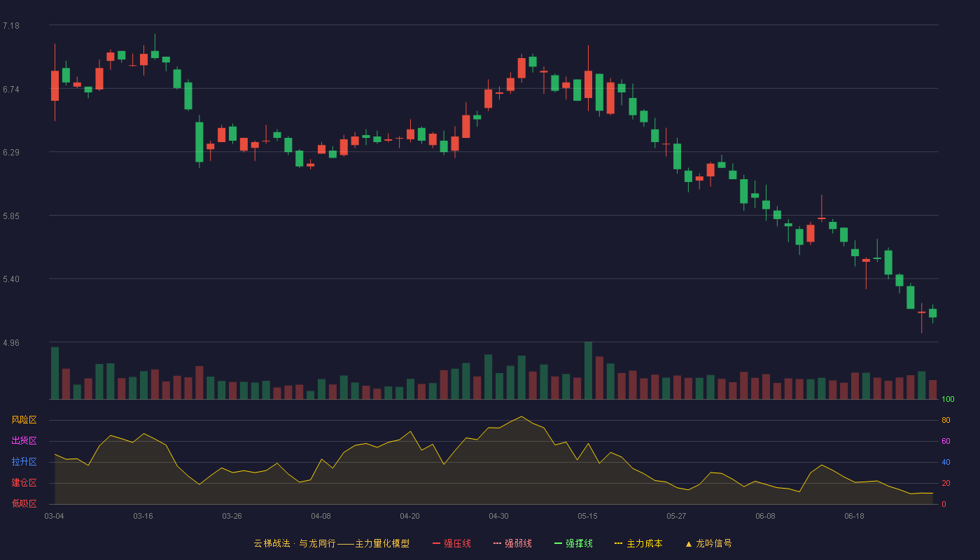Click the 40 indicator scale label
Image resolution: width=980 pixels, height=560 pixels.
946,463
